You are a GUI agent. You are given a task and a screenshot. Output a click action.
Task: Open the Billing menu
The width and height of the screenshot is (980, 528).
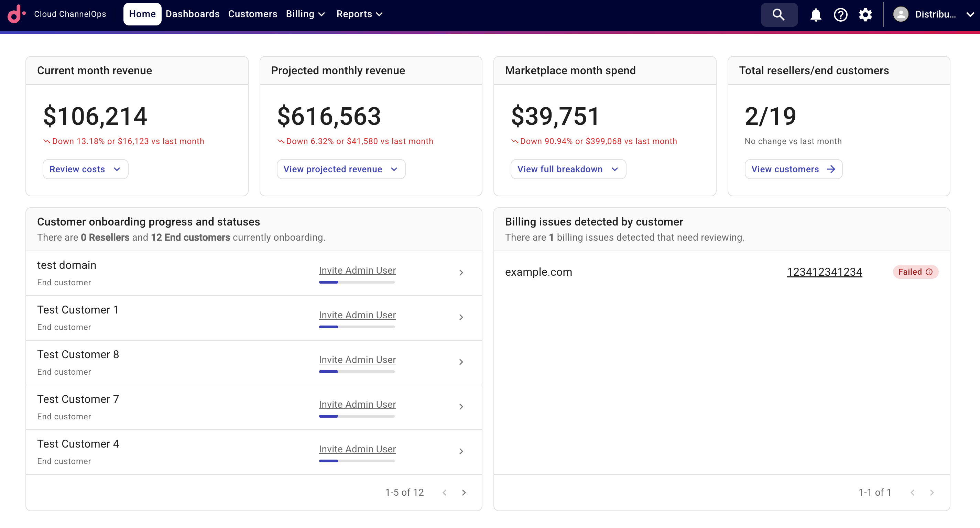(305, 14)
